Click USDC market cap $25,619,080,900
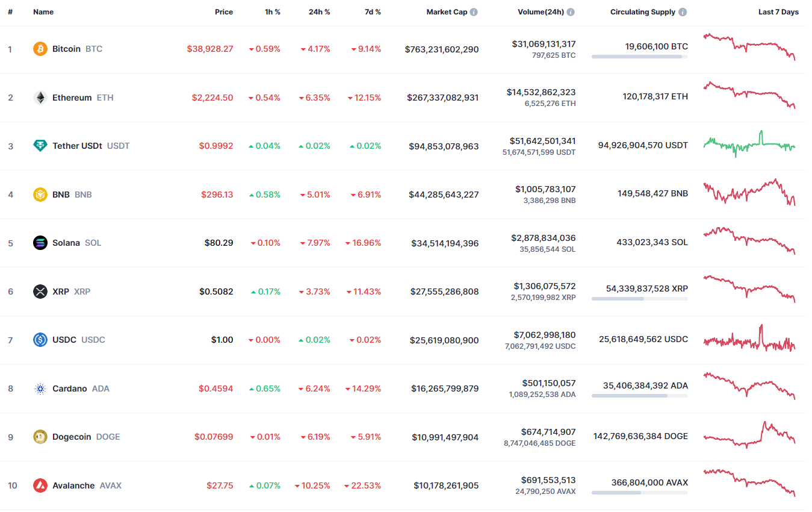Image resolution: width=812 pixels, height=512 pixels. [x=445, y=340]
